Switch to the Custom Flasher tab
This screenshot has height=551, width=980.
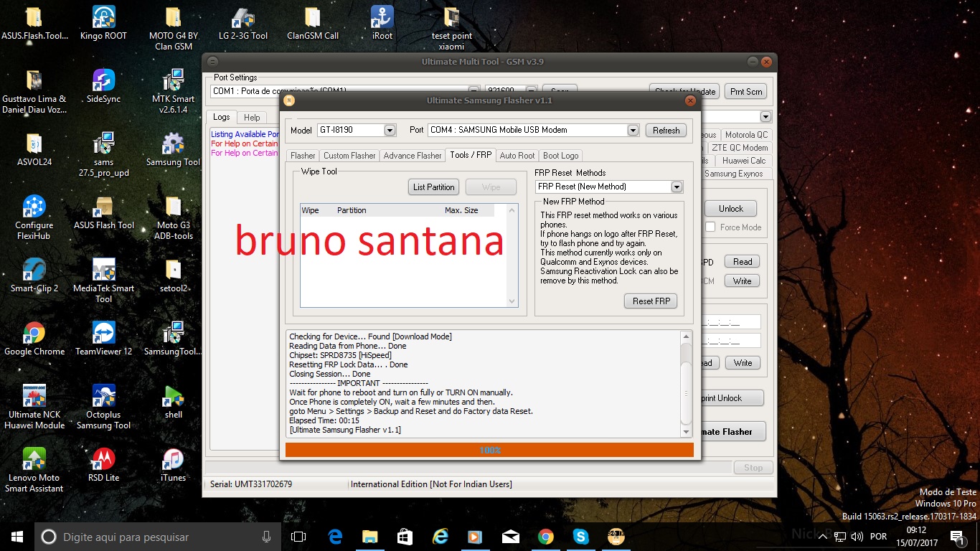click(349, 156)
